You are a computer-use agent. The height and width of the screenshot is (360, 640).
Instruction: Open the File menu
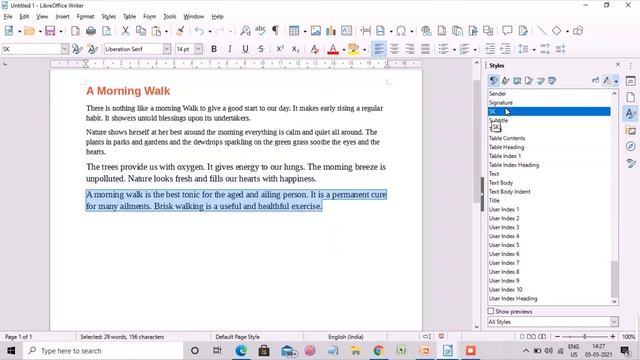8,16
